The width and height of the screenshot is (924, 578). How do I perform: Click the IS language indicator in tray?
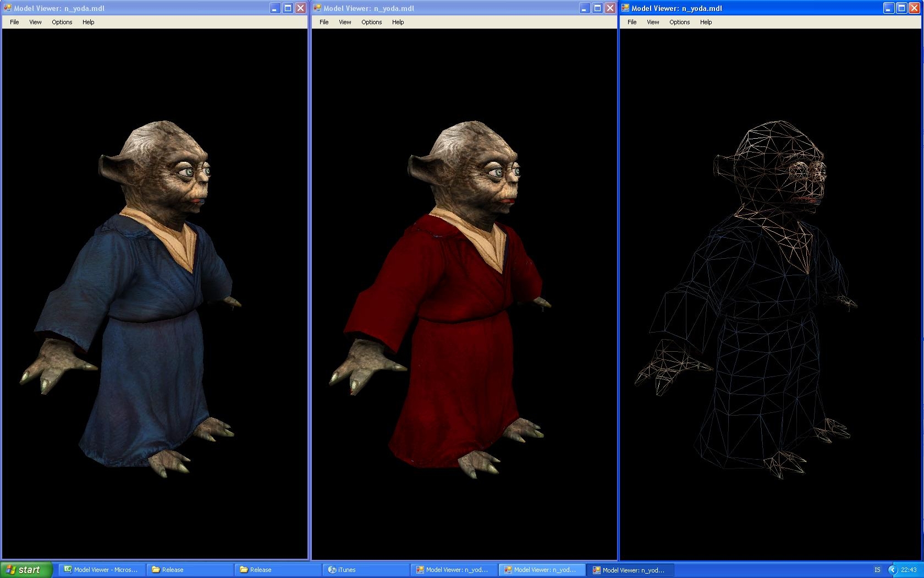click(877, 570)
